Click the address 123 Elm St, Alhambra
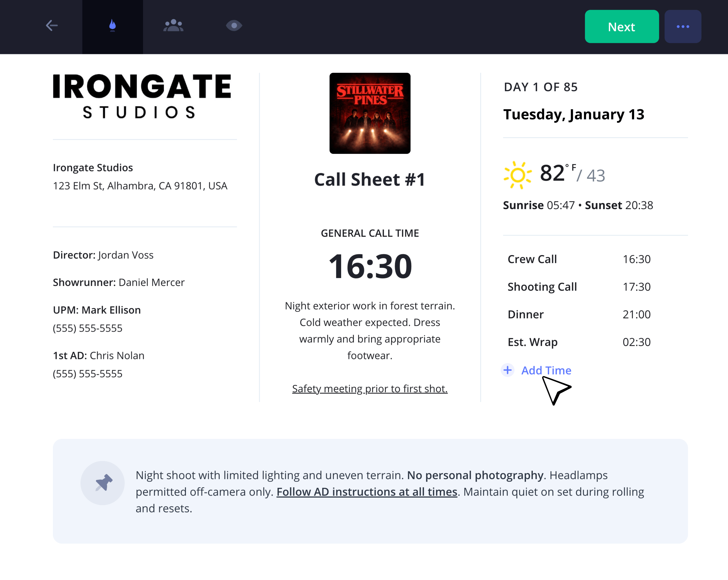This screenshot has width=728, height=580. tap(140, 186)
